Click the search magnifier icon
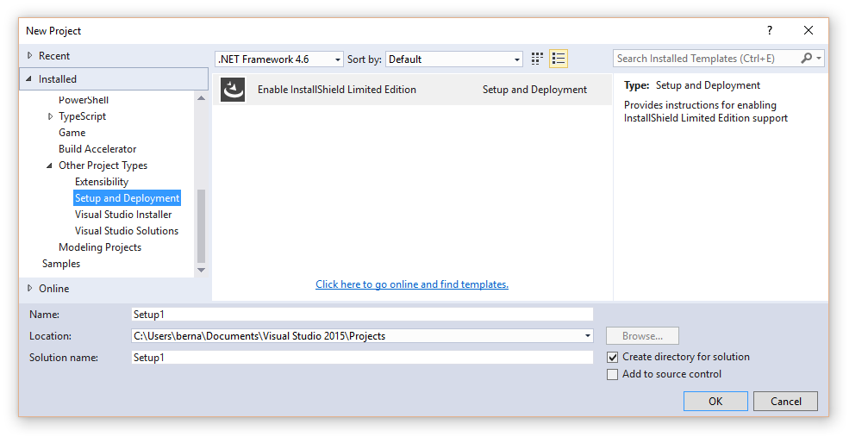This screenshot has height=443, width=868. (807, 59)
